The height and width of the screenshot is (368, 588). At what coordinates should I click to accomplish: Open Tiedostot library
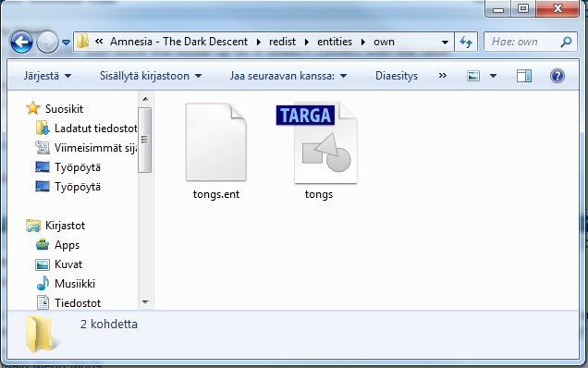click(68, 303)
